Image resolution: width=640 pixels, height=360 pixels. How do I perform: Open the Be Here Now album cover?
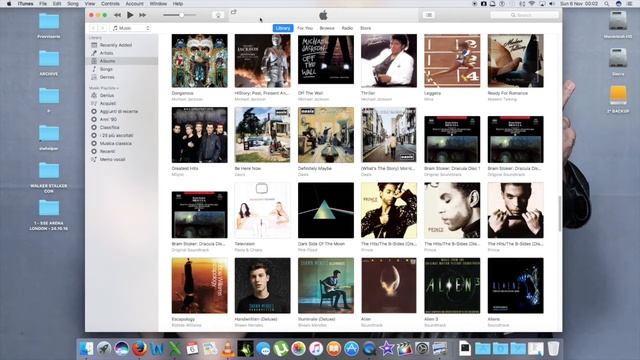pos(262,135)
